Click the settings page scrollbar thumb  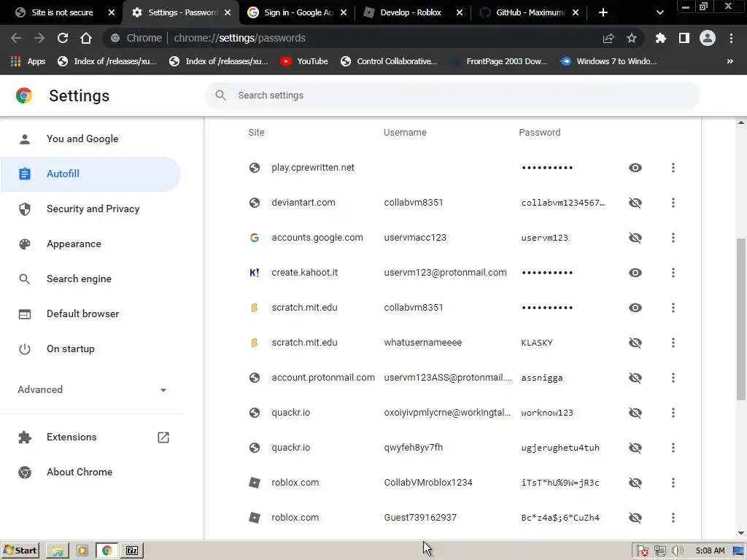click(741, 319)
